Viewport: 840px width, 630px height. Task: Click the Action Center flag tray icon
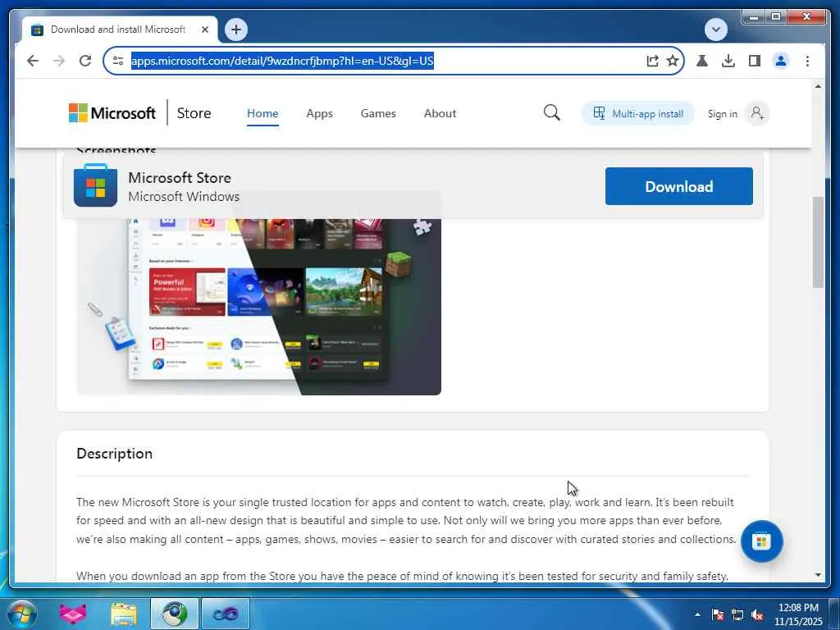(x=717, y=614)
